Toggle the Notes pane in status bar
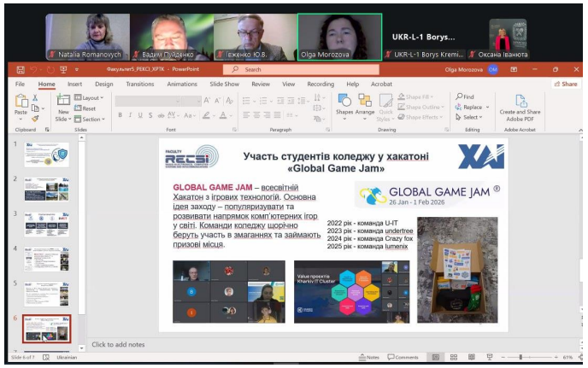Screen dimensions: 588x368 pyautogui.click(x=368, y=357)
